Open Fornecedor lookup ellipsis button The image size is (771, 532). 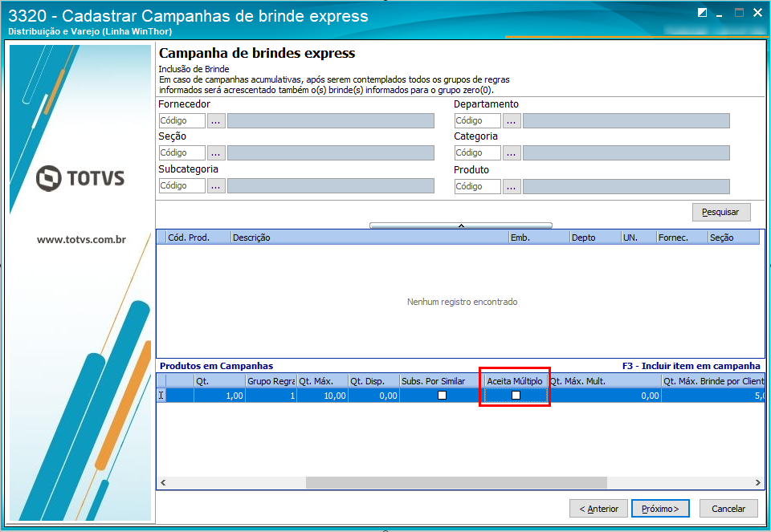pyautogui.click(x=216, y=121)
